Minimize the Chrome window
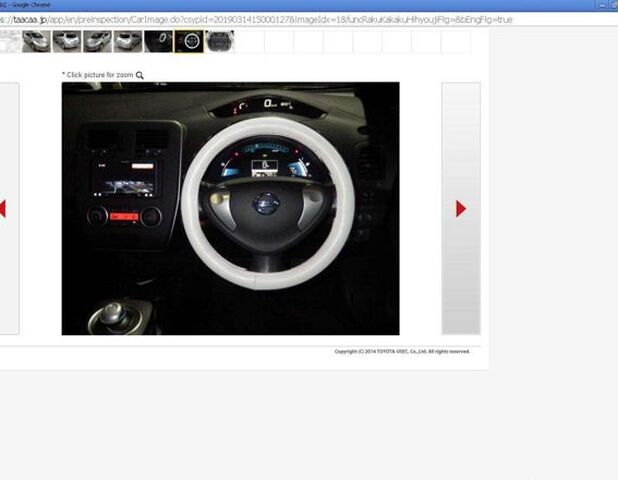The height and width of the screenshot is (480, 618). (x=601, y=5)
